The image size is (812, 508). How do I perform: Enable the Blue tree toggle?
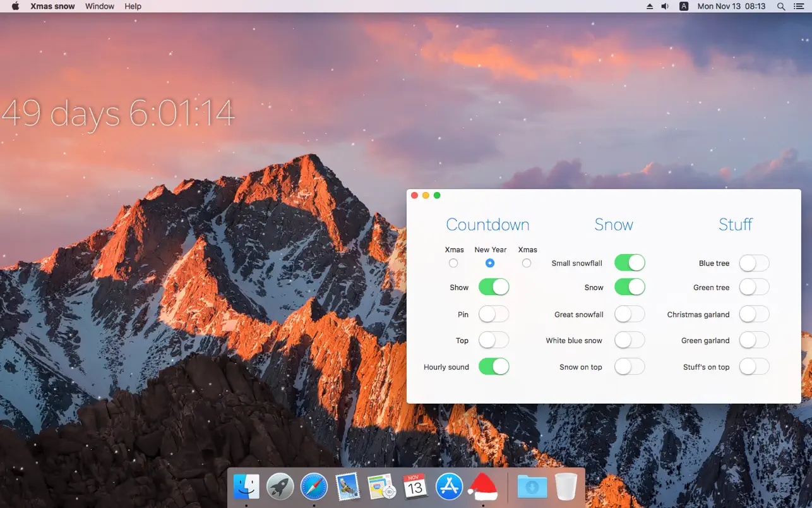tap(754, 263)
